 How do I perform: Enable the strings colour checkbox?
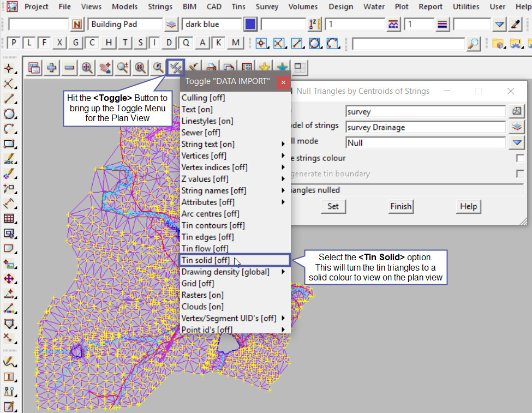click(x=520, y=158)
